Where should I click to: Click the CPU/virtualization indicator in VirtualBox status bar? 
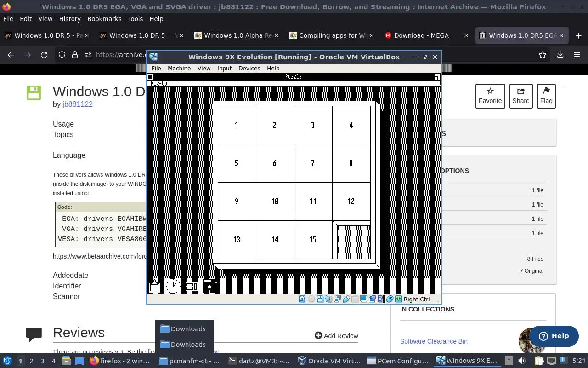coord(381,299)
